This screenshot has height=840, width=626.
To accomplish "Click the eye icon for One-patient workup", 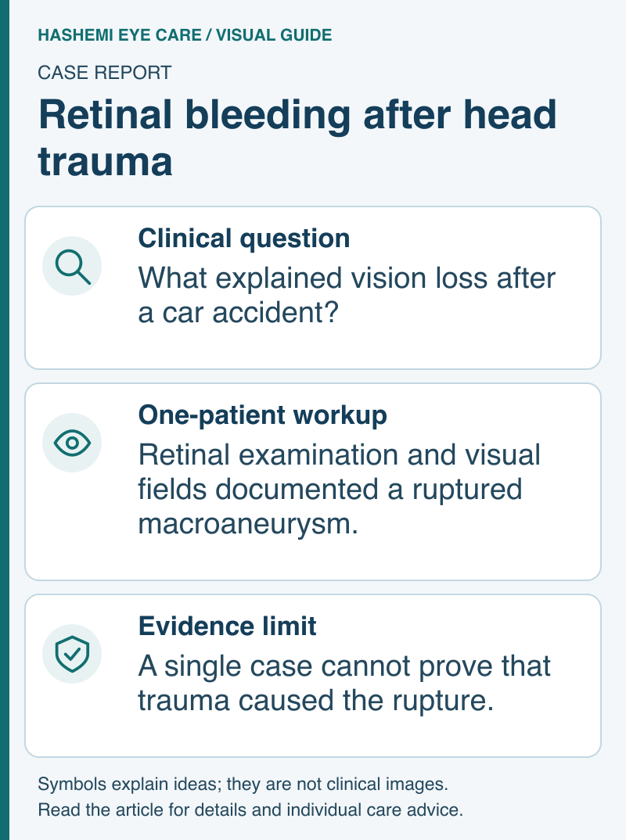I will [x=72, y=443].
